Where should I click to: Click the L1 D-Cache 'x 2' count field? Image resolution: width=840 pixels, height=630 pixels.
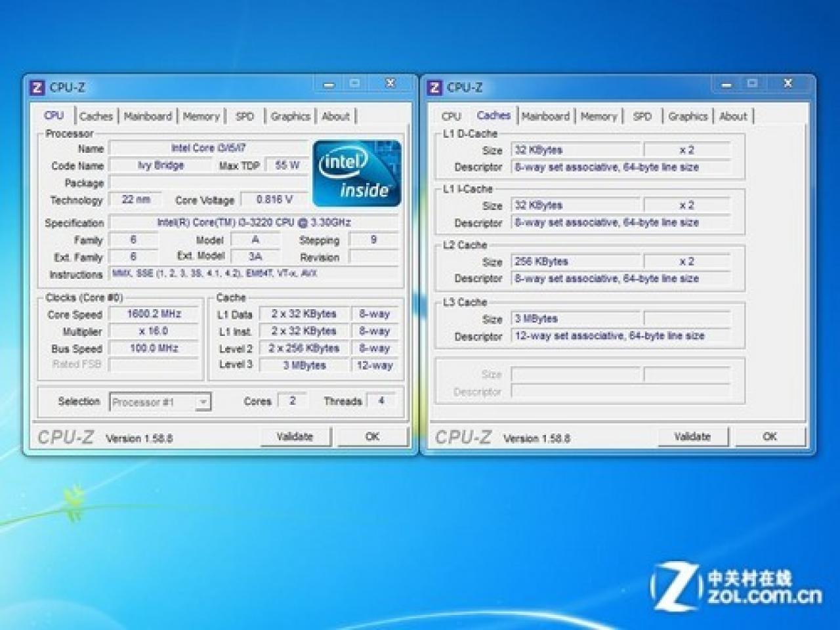pyautogui.click(x=686, y=150)
